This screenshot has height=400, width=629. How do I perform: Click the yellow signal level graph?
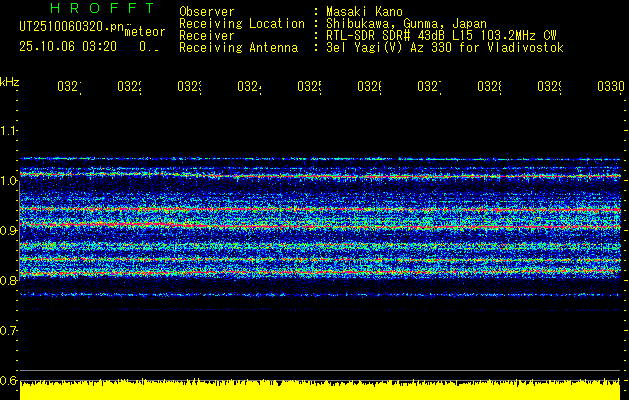320,390
